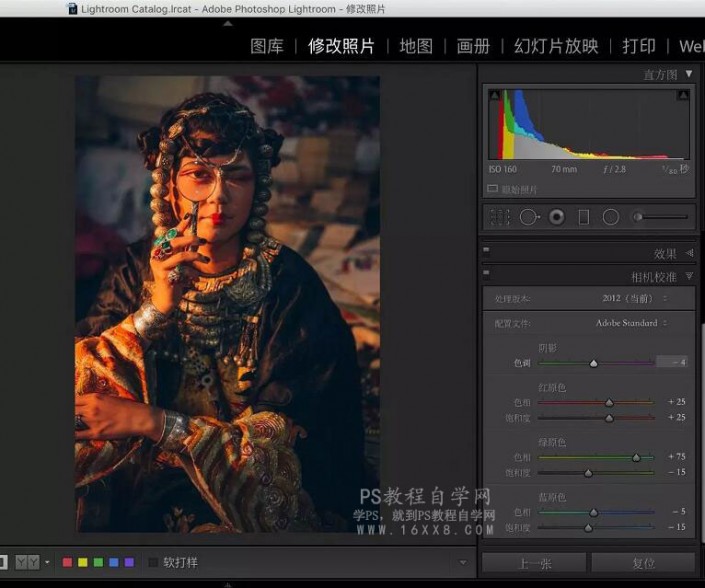This screenshot has height=588, width=705.
Task: Click the f / 2.8 aperture readout
Action: point(614,169)
